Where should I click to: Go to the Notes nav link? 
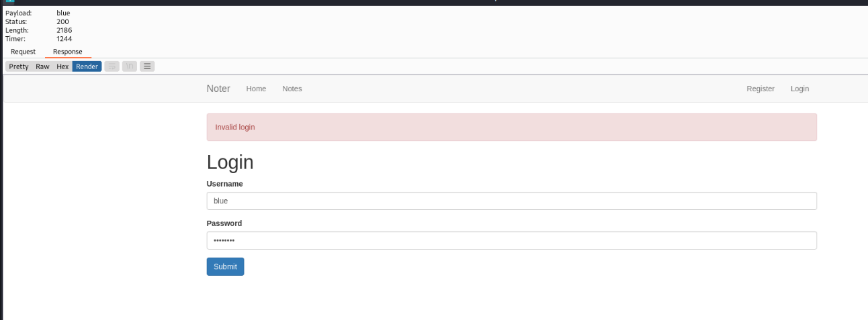click(292, 89)
